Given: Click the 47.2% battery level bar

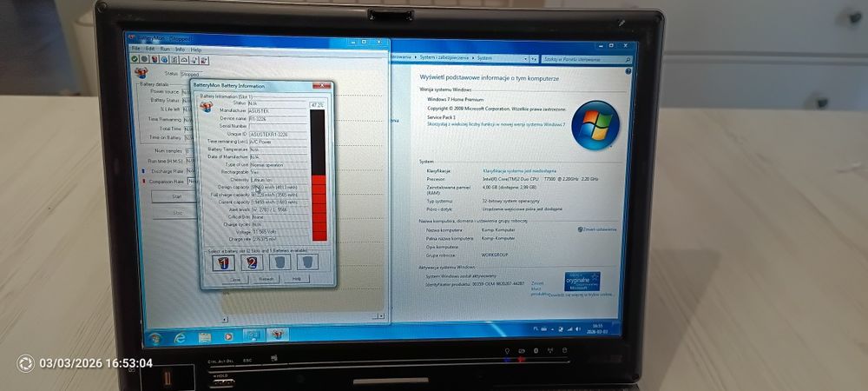Looking at the screenshot, I should pos(319,175).
